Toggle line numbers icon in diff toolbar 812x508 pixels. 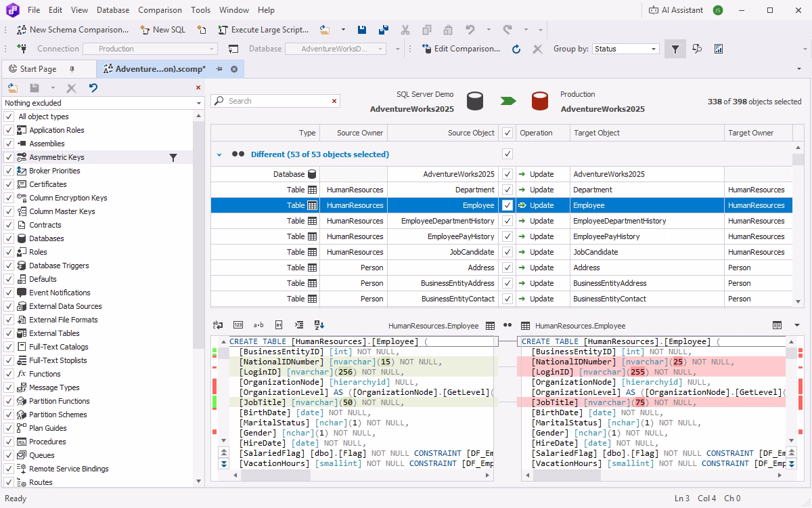[x=238, y=325]
